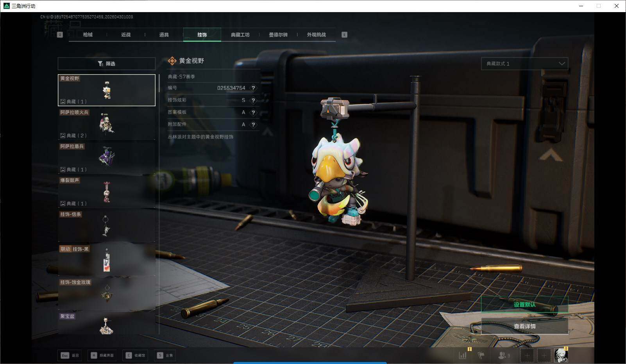The height and width of the screenshot is (364, 626).
Task: Choose the 阿萨拉盾兵 charm in the list
Action: point(107,158)
